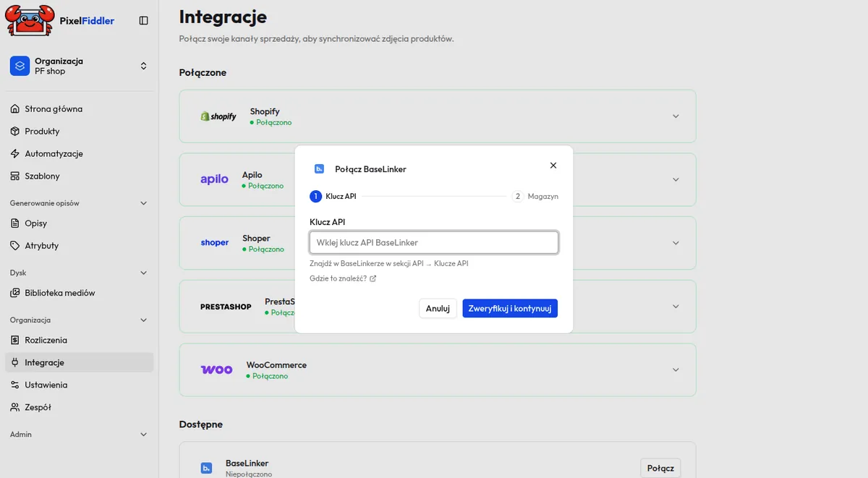Click the Połączone section heading
The image size is (868, 478).
203,73
